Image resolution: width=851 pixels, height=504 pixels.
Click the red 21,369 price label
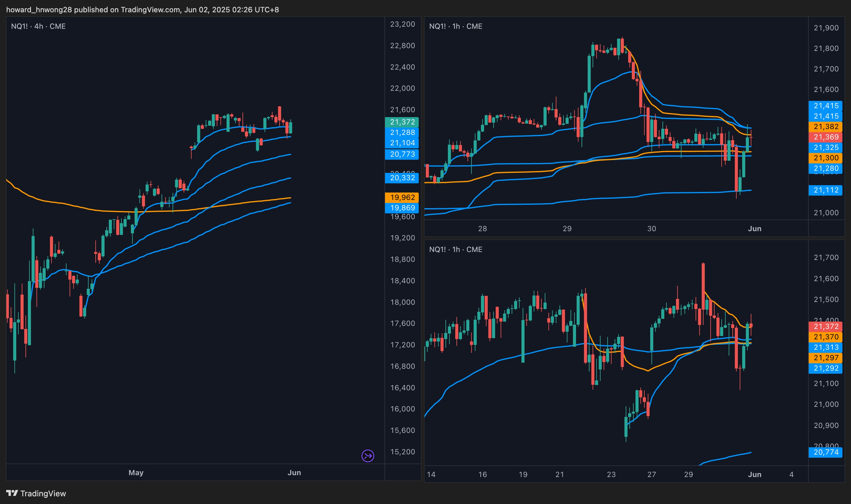826,137
